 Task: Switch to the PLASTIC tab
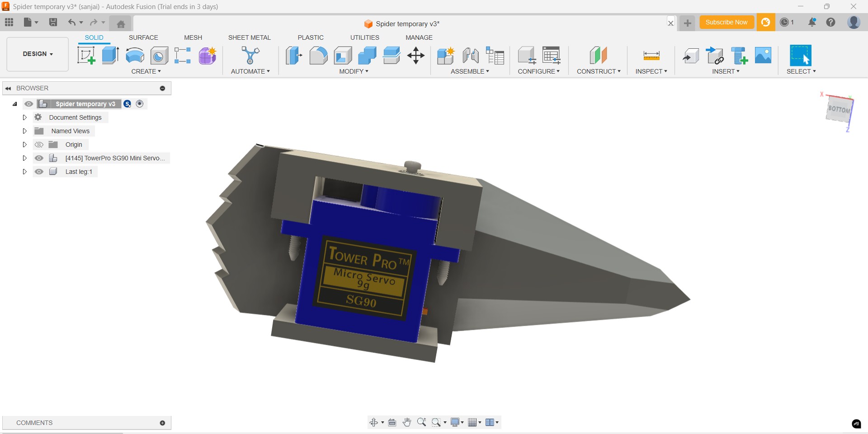[311, 37]
